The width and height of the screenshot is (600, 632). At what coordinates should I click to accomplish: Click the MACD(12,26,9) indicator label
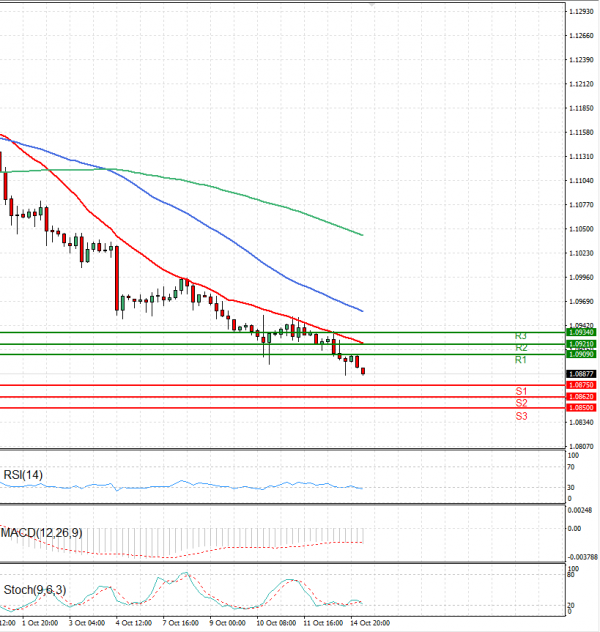[42, 533]
